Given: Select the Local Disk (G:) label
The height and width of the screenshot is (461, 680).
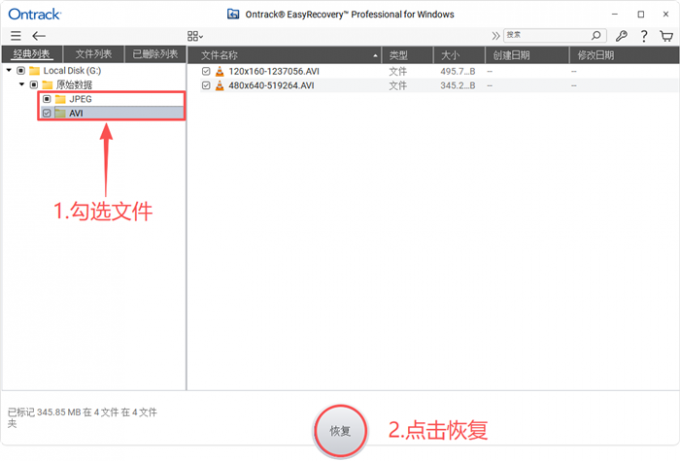Looking at the screenshot, I should (x=72, y=71).
